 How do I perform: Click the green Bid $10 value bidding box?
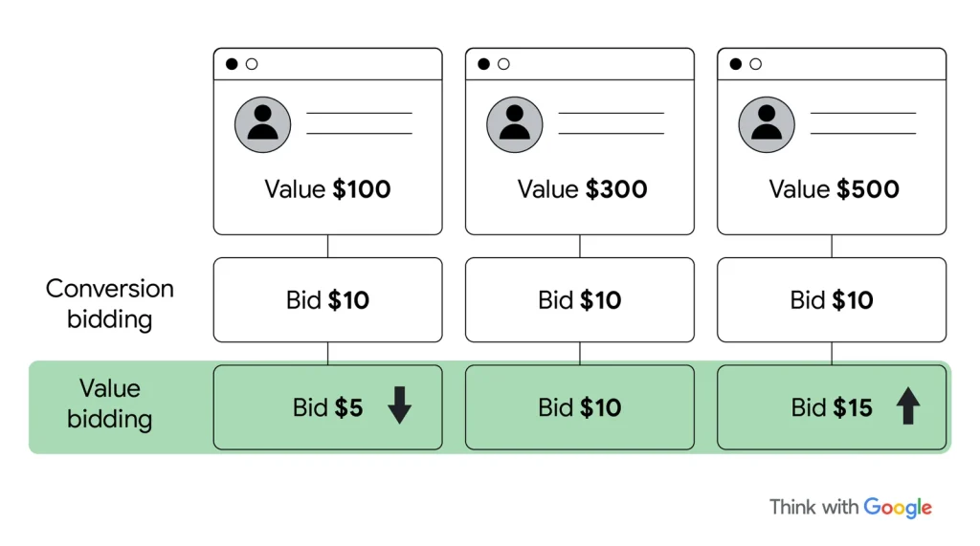pos(579,407)
